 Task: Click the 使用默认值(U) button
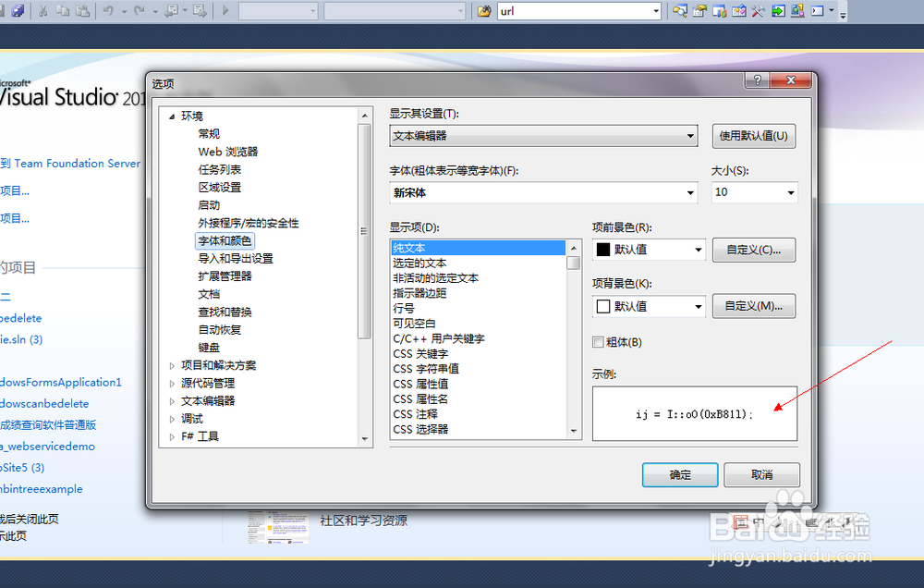click(x=754, y=136)
